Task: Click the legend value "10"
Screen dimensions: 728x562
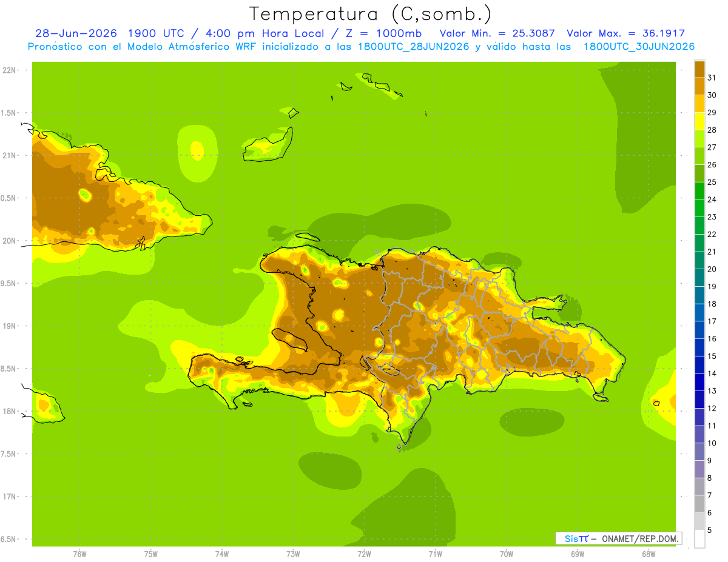Action: (712, 443)
